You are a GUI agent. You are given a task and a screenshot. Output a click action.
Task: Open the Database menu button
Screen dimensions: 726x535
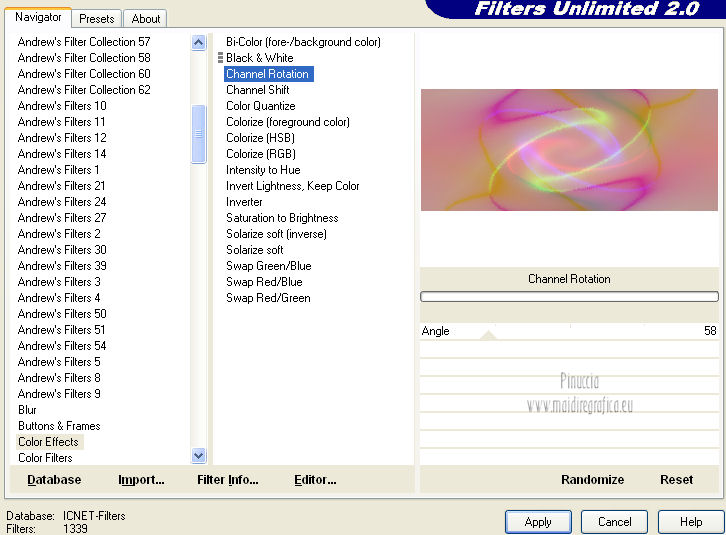pos(54,479)
